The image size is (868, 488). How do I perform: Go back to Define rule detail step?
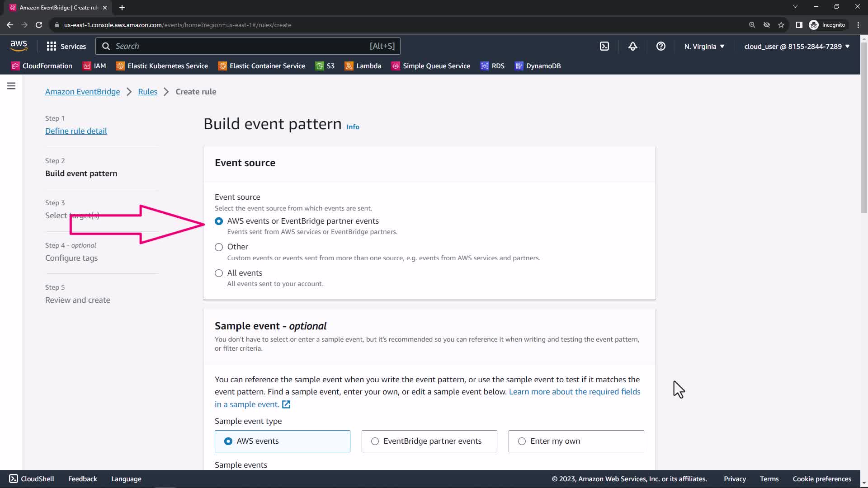76,131
